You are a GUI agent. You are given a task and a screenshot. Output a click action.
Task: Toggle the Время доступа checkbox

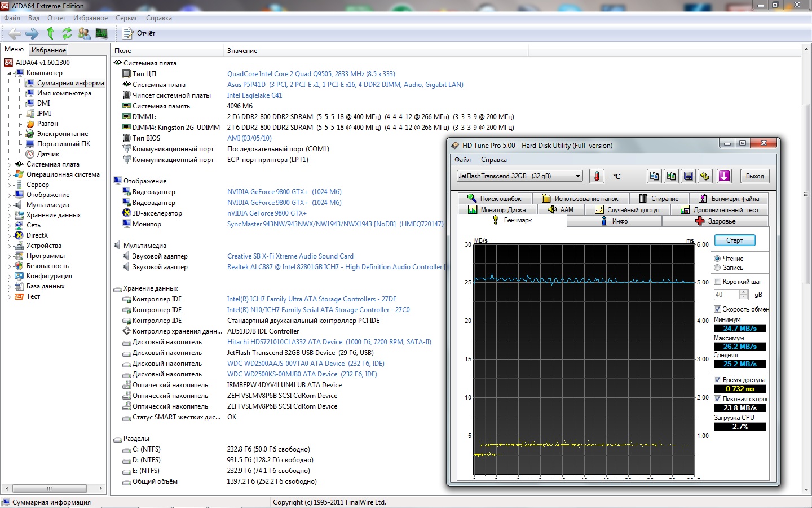718,380
